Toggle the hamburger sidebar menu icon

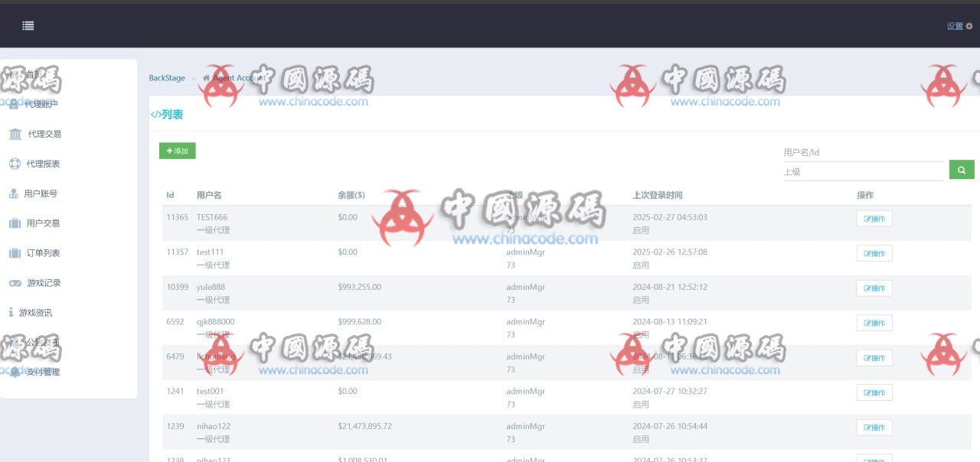point(28,25)
